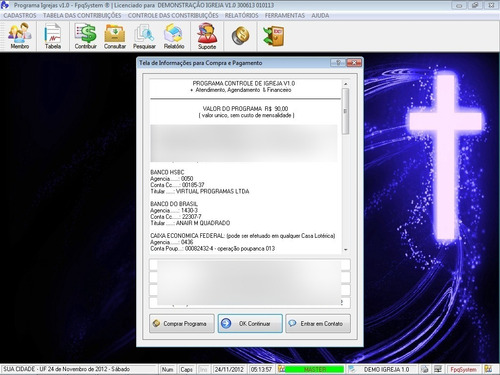
Task: Click the FpqSystem link in status bar
Action: point(463,369)
